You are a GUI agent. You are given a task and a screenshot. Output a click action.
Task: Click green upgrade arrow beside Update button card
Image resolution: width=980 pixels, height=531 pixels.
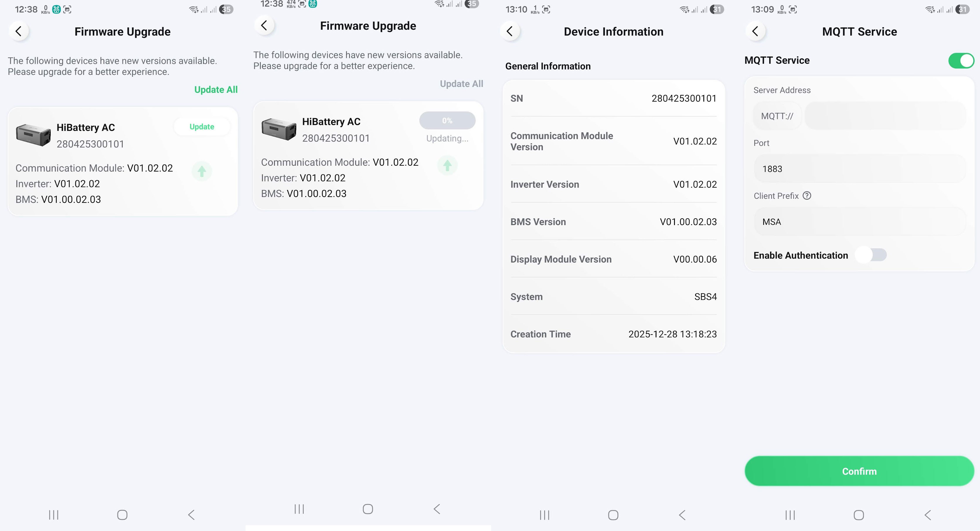(202, 172)
